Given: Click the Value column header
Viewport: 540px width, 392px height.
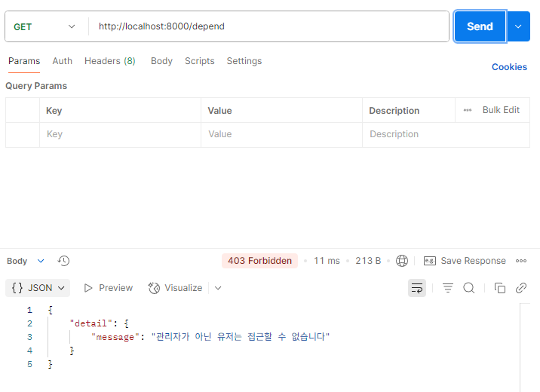Looking at the screenshot, I should point(219,111).
